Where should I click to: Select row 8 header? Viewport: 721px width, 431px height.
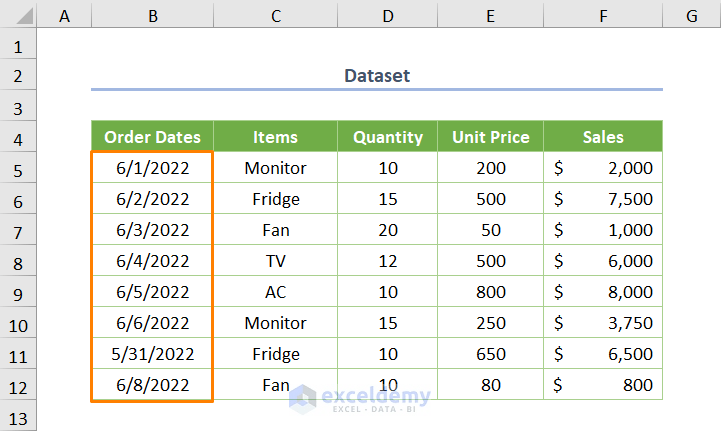coord(18,260)
